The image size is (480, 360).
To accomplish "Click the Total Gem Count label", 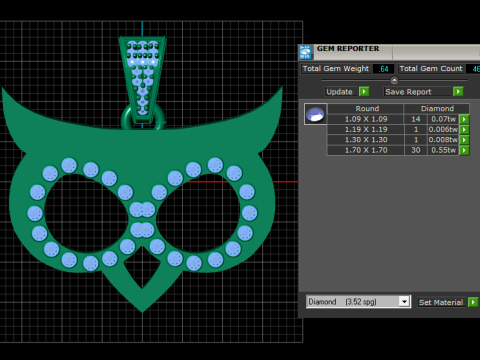I will (x=431, y=69).
